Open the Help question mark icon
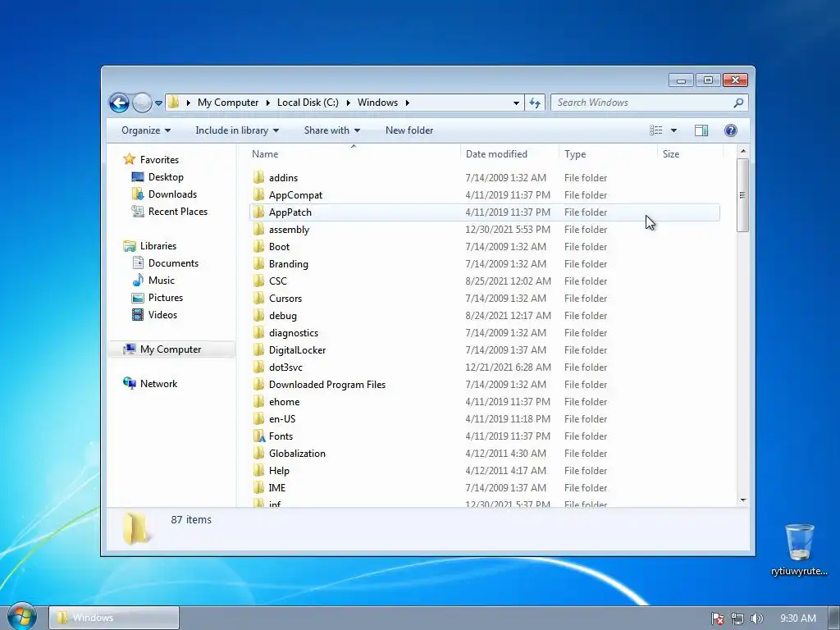The width and height of the screenshot is (840, 630). tap(731, 130)
